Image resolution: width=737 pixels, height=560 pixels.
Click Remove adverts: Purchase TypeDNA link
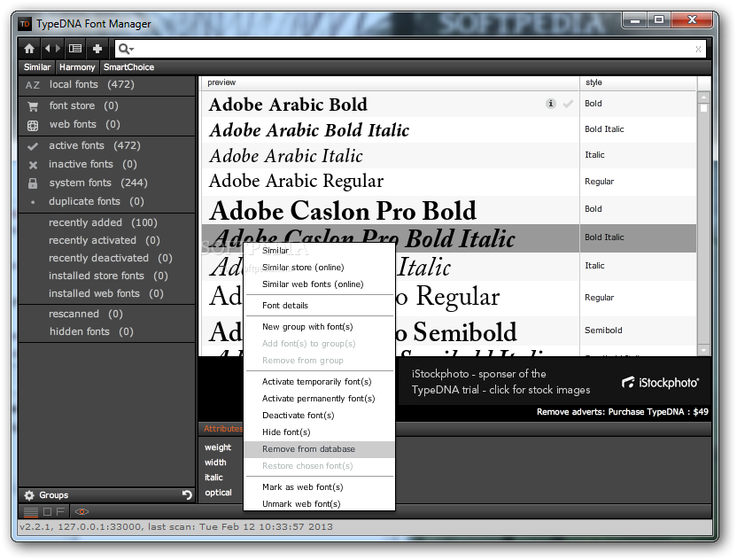coord(623,412)
